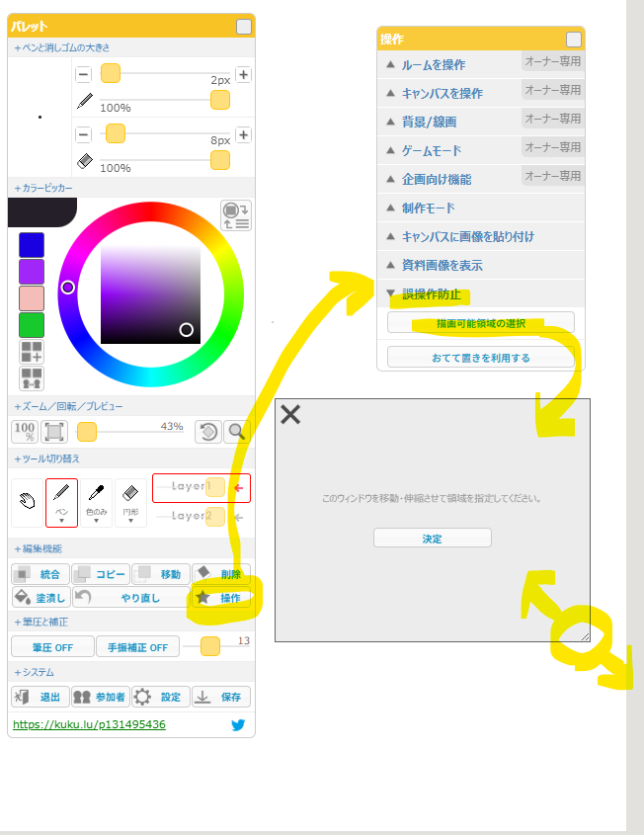
Task: Click the 描画可能領域の選択 button
Action: (x=481, y=323)
